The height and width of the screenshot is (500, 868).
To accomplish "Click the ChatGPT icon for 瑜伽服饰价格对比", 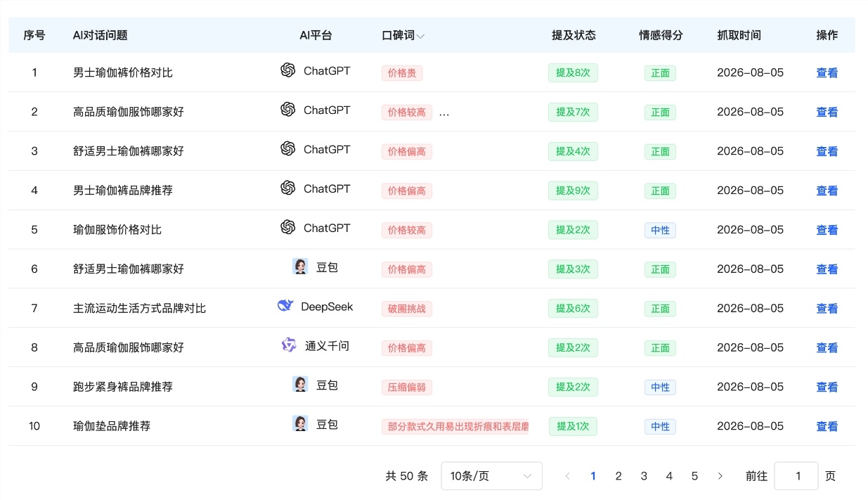I will pos(287,228).
